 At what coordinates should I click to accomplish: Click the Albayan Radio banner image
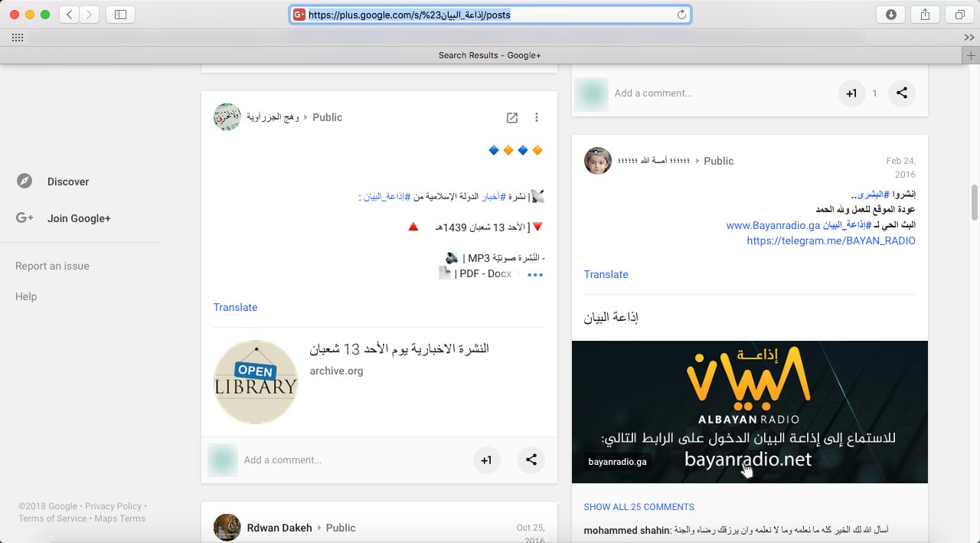point(750,411)
